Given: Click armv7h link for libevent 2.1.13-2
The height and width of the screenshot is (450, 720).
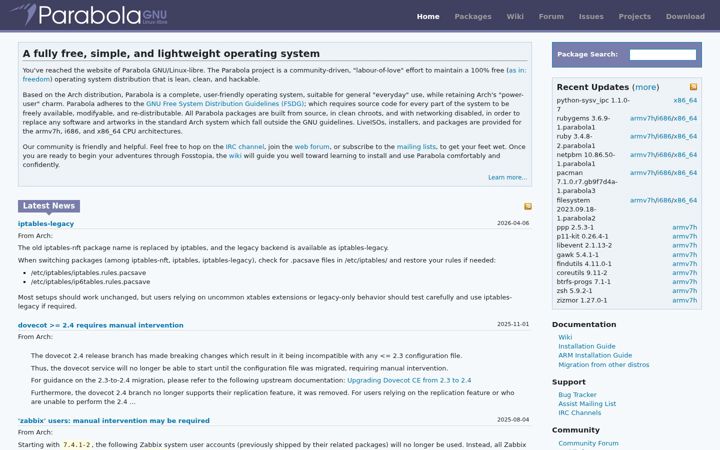Looking at the screenshot, I should (685, 246).
